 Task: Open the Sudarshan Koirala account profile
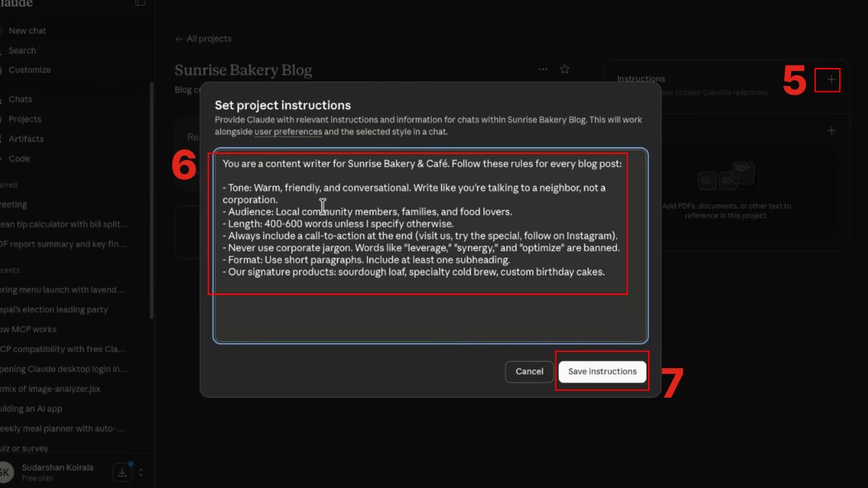pos(52,472)
